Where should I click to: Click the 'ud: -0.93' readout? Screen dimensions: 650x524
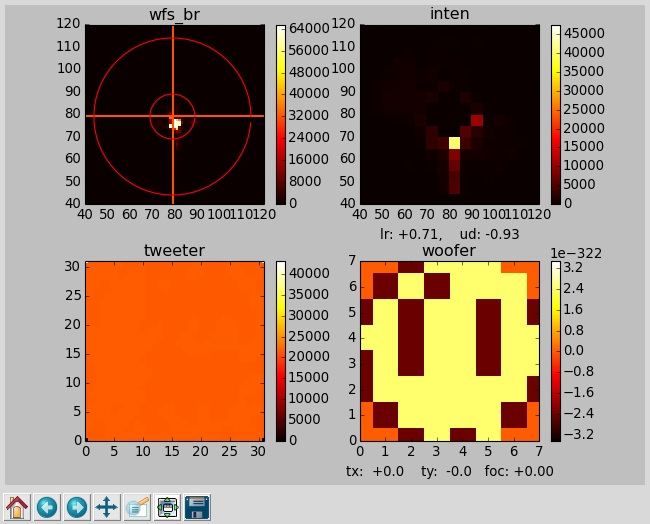[490, 235]
